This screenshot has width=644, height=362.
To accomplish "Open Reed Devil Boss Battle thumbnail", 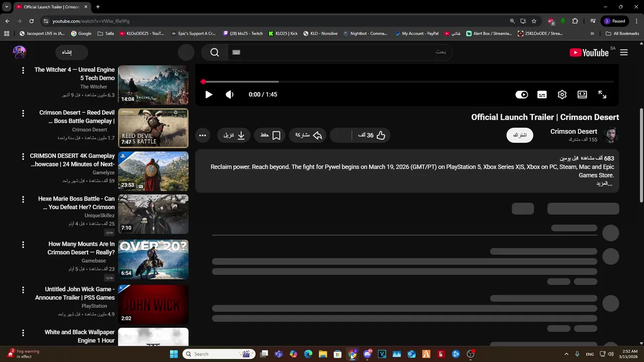I will click(x=153, y=128).
